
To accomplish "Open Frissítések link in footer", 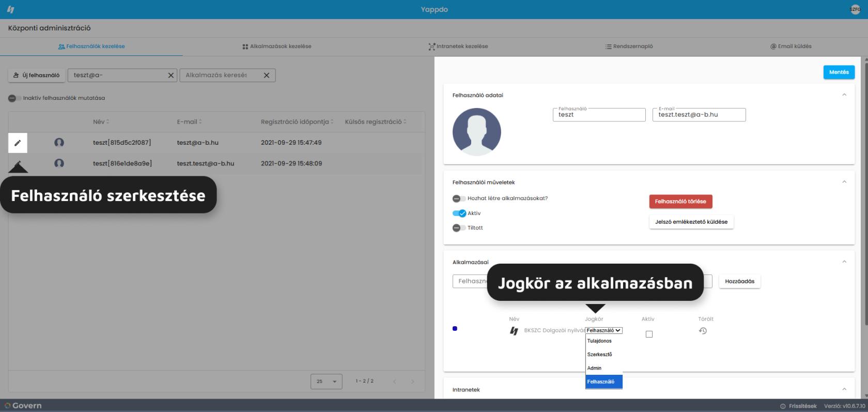I will click(x=799, y=406).
